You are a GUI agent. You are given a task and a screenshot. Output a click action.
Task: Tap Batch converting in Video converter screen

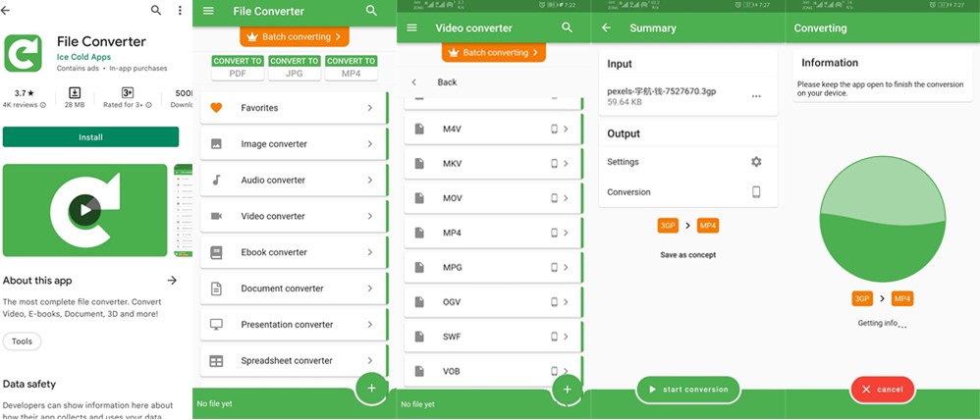[494, 53]
